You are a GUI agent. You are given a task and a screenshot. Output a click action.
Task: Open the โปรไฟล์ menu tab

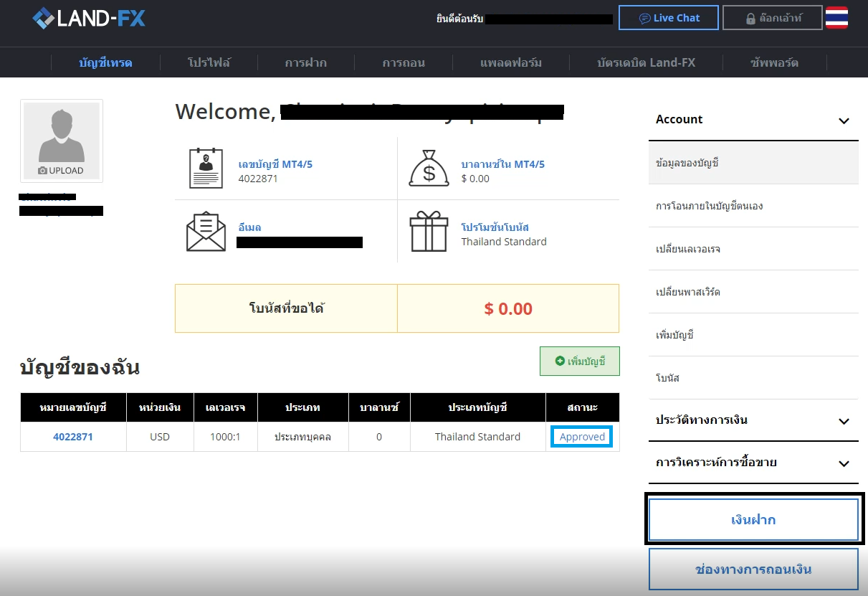[x=209, y=62]
